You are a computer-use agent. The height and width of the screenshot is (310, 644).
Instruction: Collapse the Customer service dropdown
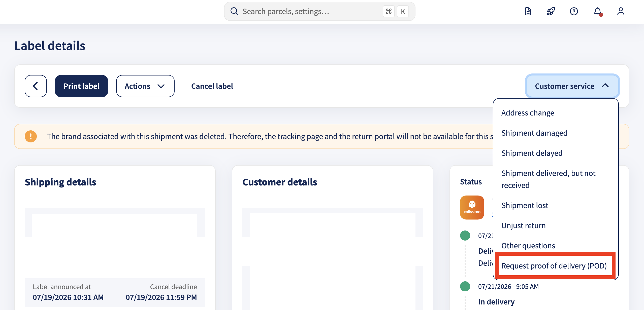(x=572, y=86)
